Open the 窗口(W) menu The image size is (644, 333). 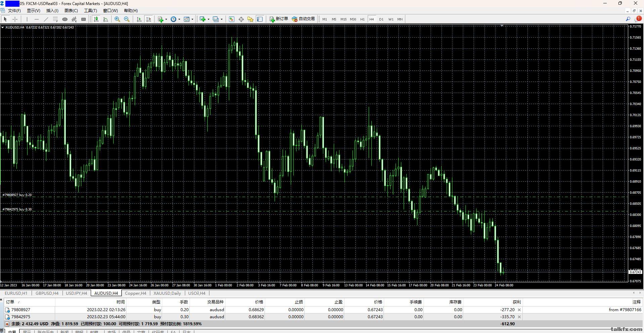coord(110,10)
